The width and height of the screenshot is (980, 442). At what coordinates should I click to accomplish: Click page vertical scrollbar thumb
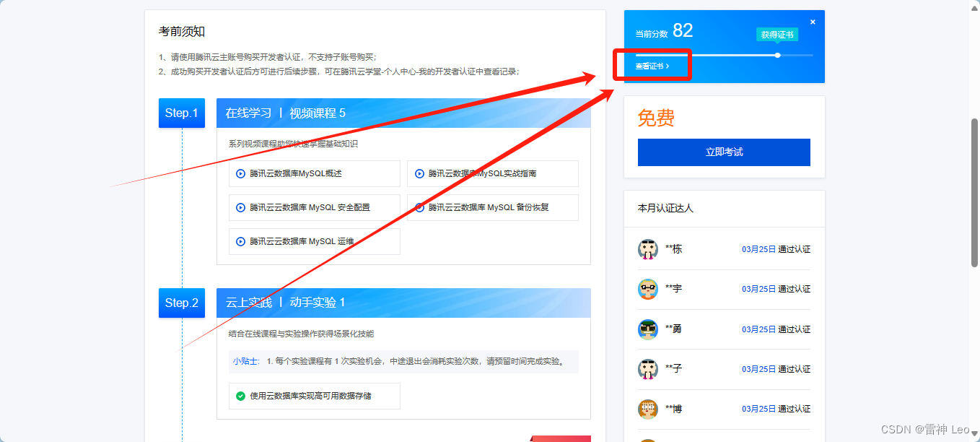click(974, 194)
